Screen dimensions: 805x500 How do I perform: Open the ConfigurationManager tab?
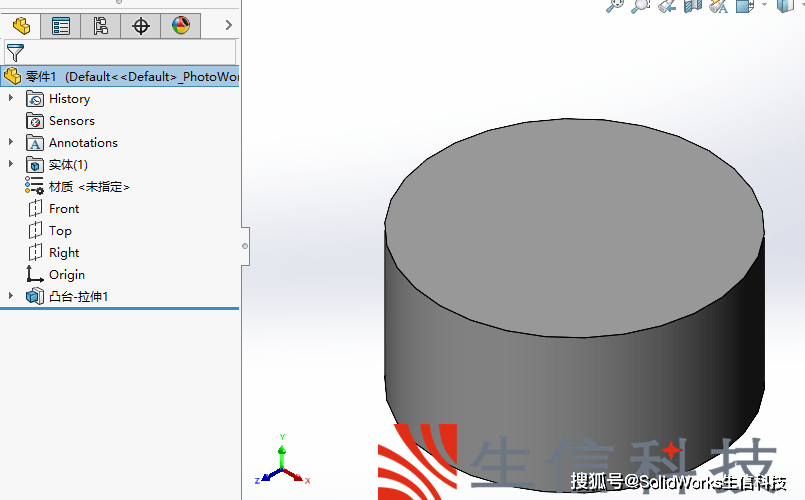pos(100,26)
